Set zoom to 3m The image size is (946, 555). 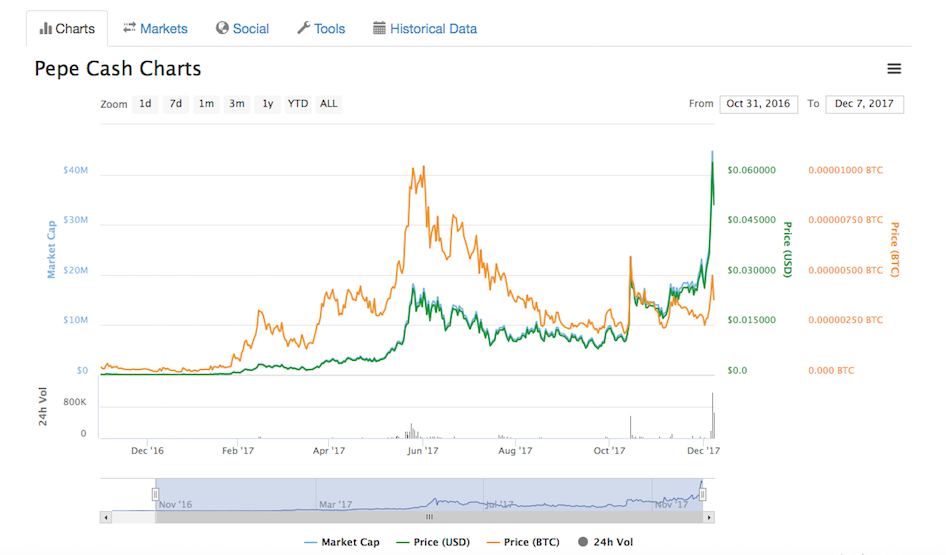(236, 104)
